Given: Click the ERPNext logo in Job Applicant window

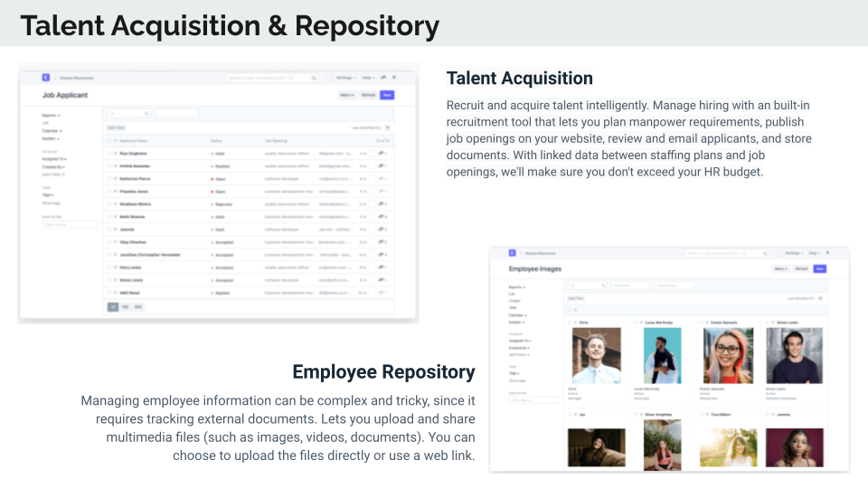Looking at the screenshot, I should [x=45, y=78].
